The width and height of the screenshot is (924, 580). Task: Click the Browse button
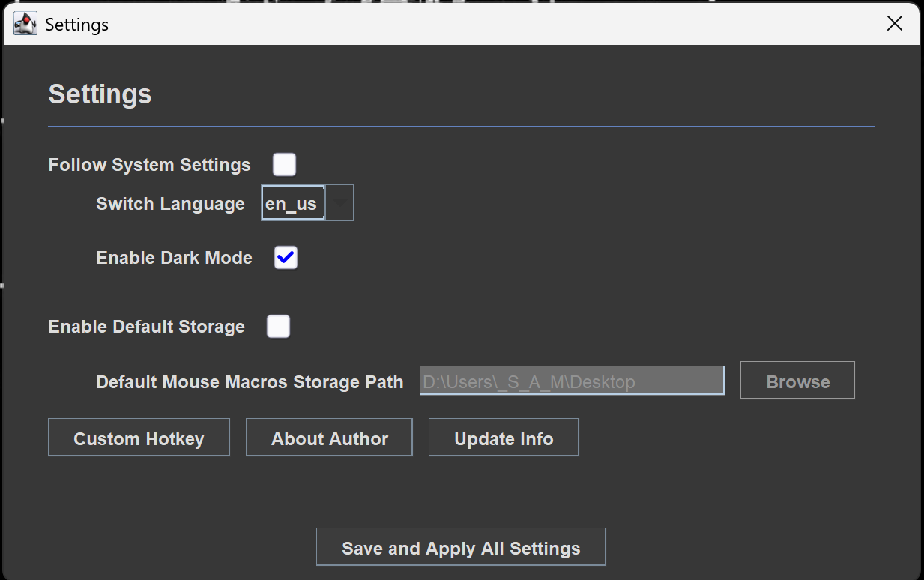point(797,380)
